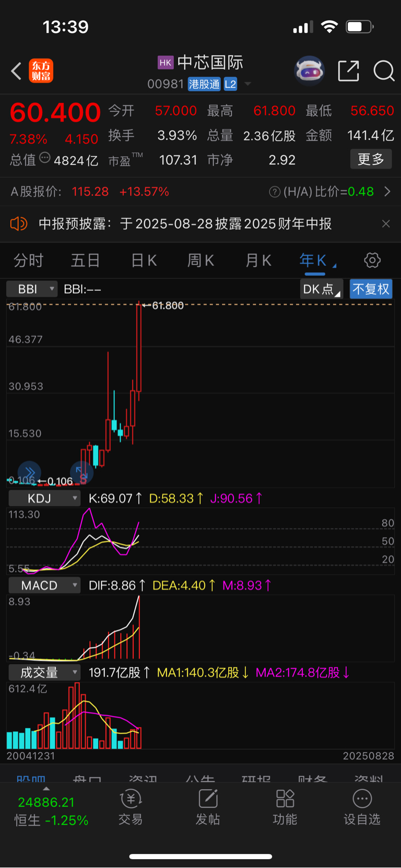
Task: Tap the L2 level badge
Action: pos(230,84)
